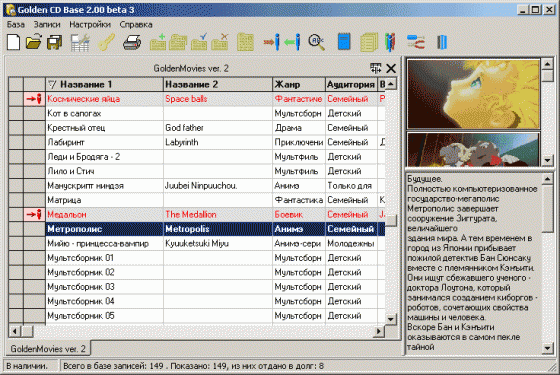Sort by the Название 2 column header
The image size is (560, 375).
pos(218,84)
